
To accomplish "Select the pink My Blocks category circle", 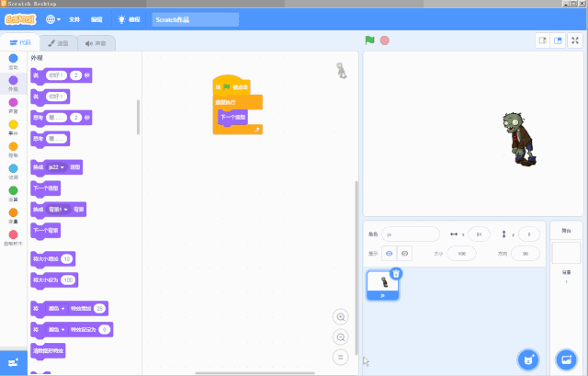I will 13,234.
